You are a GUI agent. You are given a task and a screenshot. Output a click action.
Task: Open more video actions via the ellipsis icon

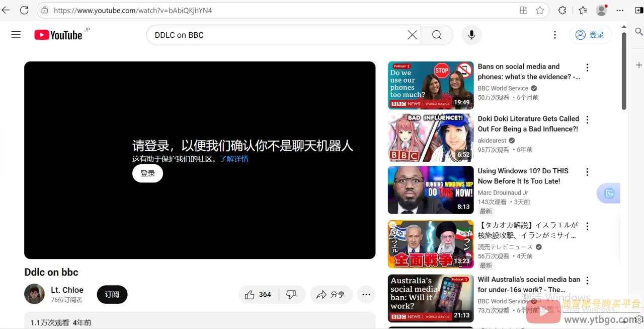[366, 294]
